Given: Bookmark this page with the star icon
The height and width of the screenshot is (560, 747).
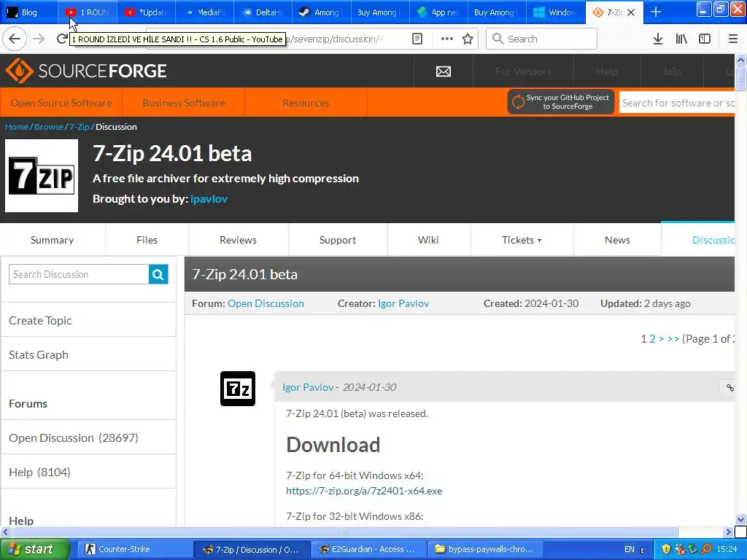Looking at the screenshot, I should coord(468,39).
